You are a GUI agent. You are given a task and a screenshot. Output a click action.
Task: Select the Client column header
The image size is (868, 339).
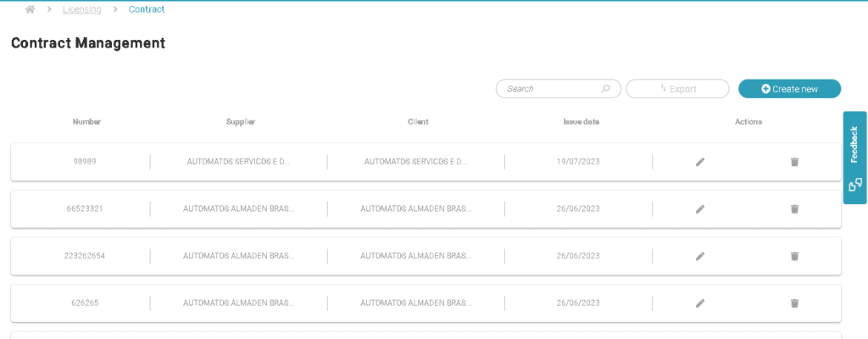(x=418, y=122)
